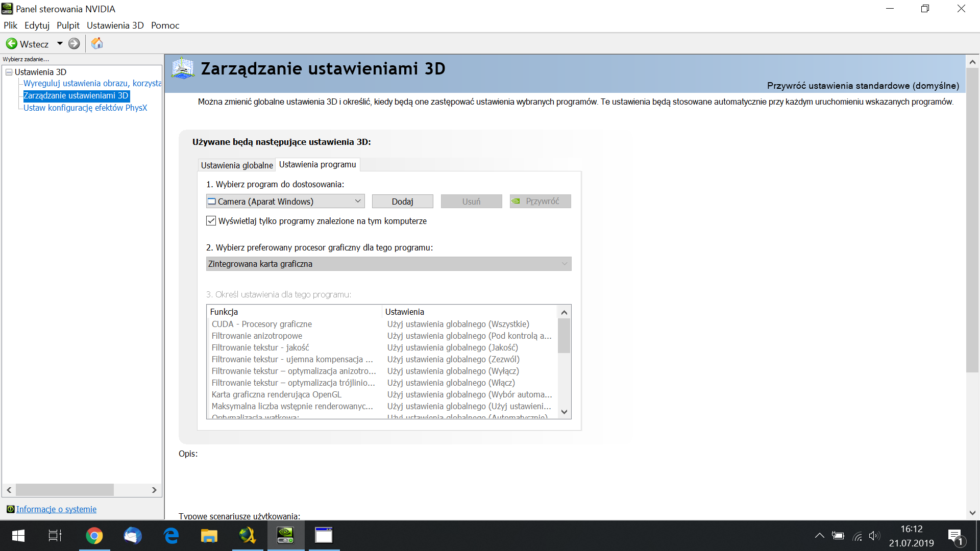Click the Wi-Fi network tray icon
Image resolution: width=980 pixels, height=551 pixels.
tap(857, 536)
